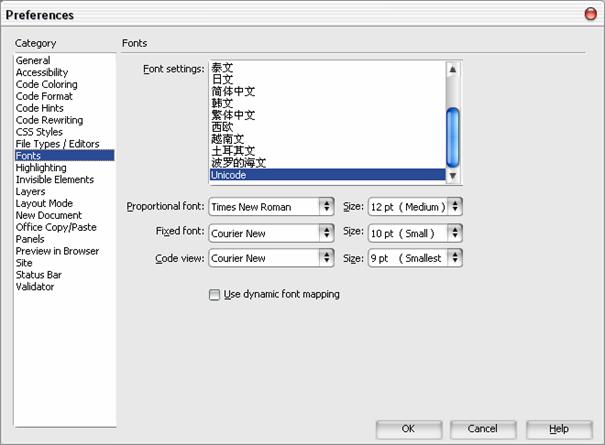Select Unicode in the font settings list
This screenshot has width=605, height=445.
pos(328,175)
